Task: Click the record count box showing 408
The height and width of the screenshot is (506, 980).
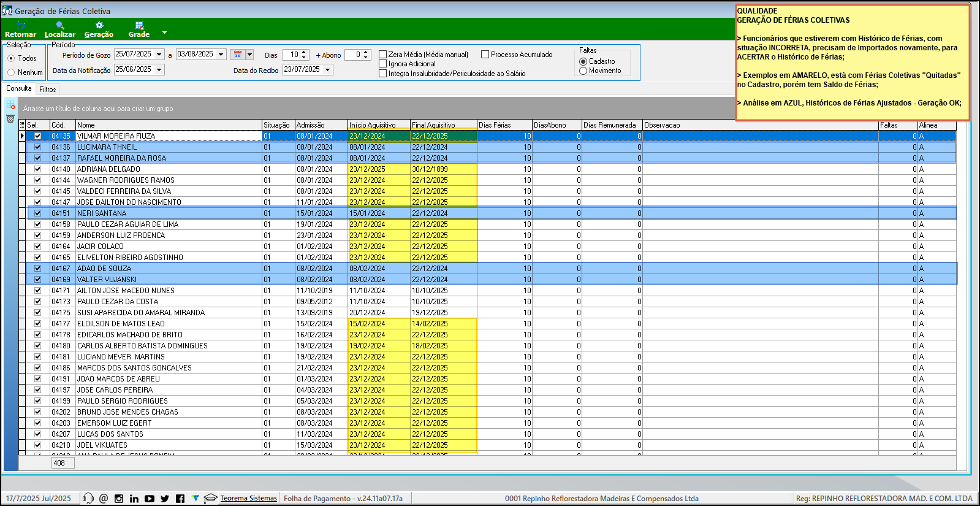Action: (63, 463)
